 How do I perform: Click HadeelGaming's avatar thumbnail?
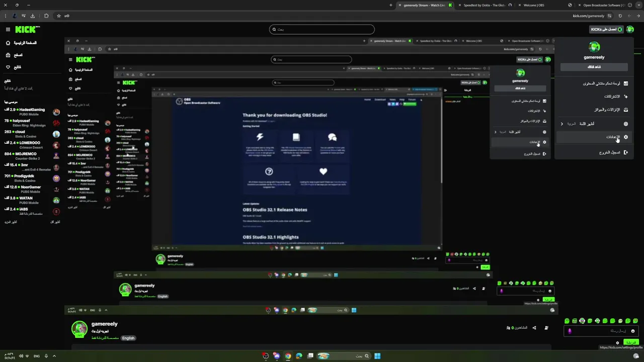[56, 112]
